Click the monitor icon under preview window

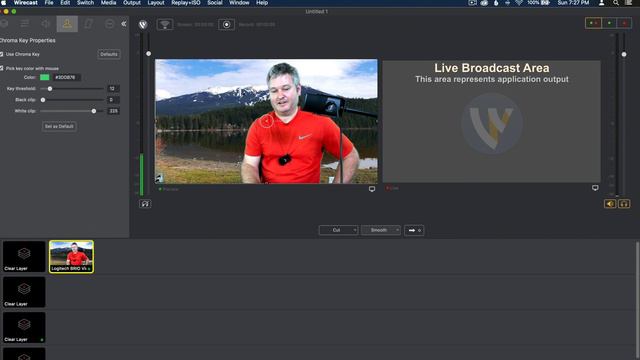[372, 189]
